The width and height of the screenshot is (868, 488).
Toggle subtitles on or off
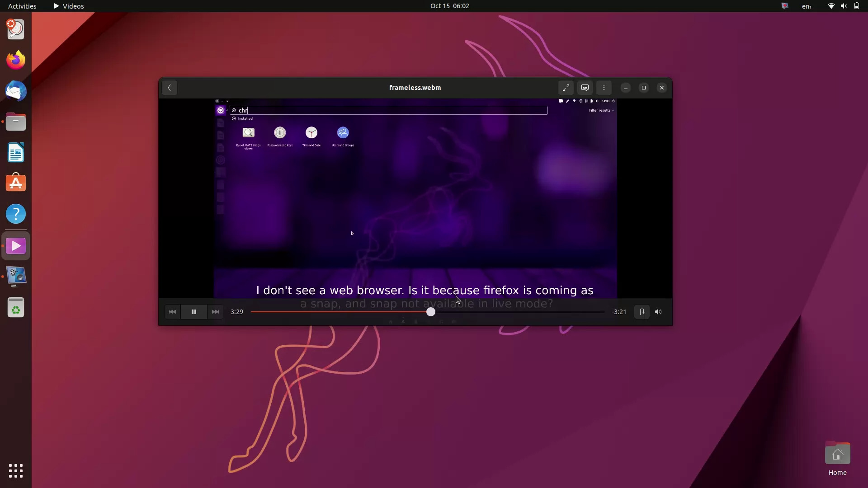coord(585,88)
